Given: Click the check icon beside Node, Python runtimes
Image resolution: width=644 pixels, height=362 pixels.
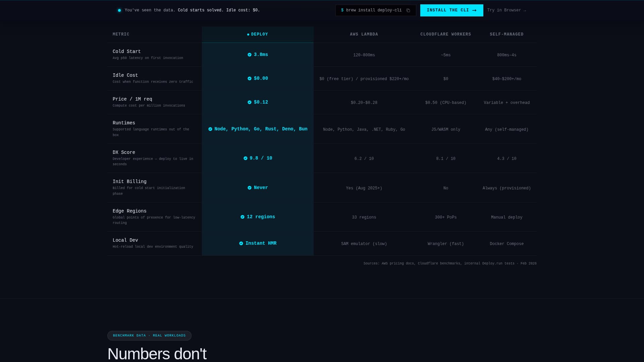Looking at the screenshot, I should coord(210,129).
